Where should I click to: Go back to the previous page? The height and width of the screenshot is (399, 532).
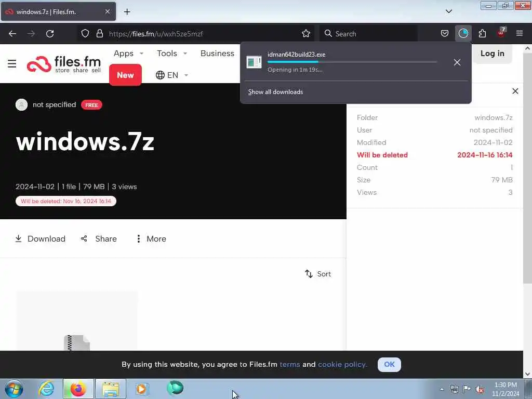[12, 34]
